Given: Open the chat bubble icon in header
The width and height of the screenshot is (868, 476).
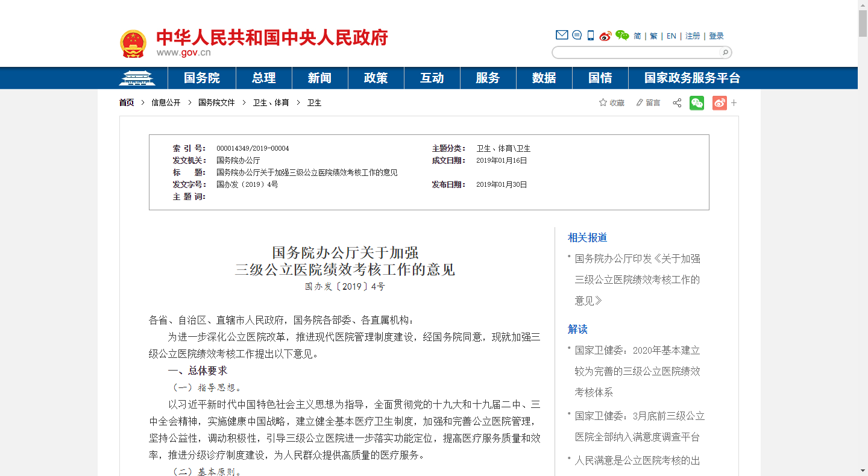Looking at the screenshot, I should tap(577, 35).
